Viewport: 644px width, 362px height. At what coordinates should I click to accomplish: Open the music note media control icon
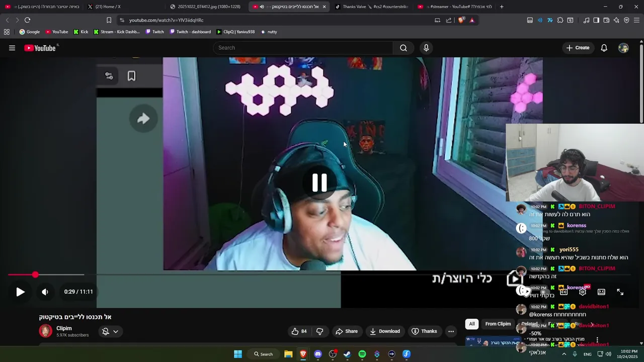click(586, 20)
